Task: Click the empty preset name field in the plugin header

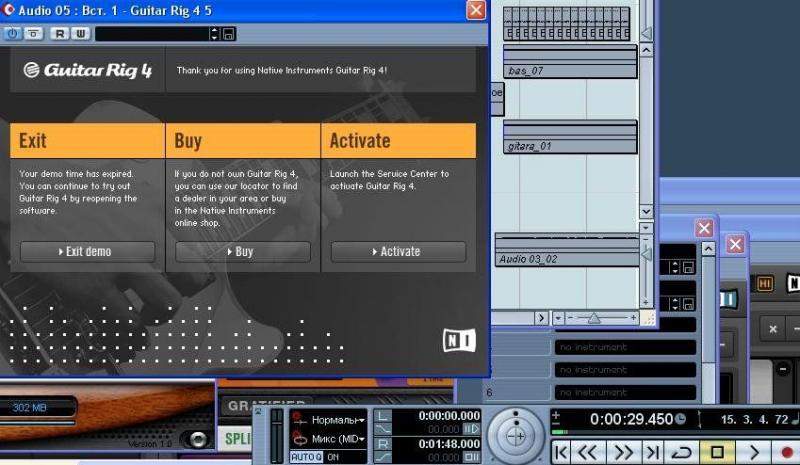Action: (x=152, y=34)
